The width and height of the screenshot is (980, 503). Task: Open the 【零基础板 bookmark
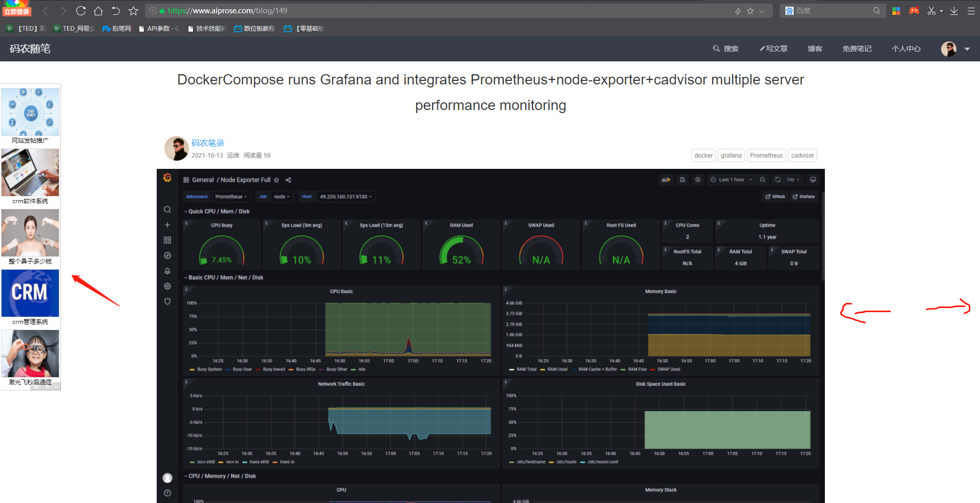pyautogui.click(x=304, y=29)
